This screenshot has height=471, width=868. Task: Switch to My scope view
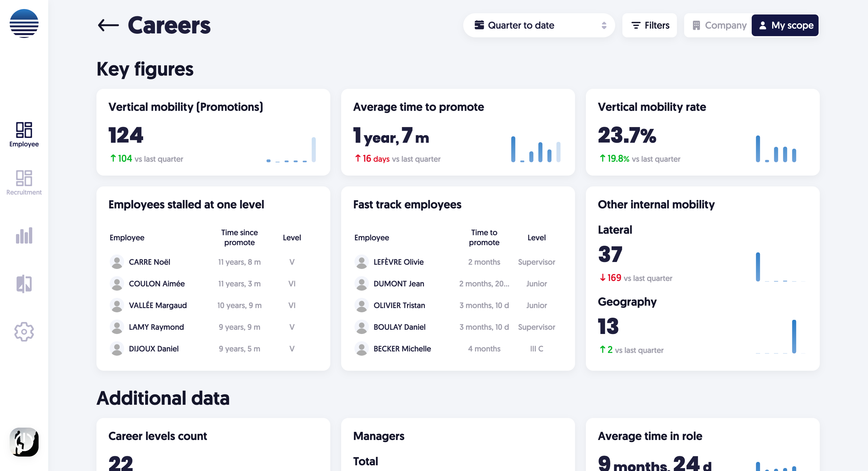tap(785, 25)
